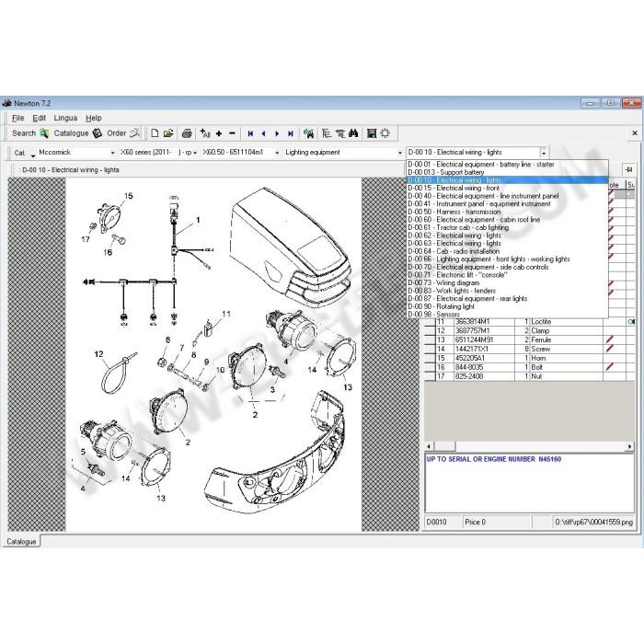Click the New document icon

tap(155, 133)
